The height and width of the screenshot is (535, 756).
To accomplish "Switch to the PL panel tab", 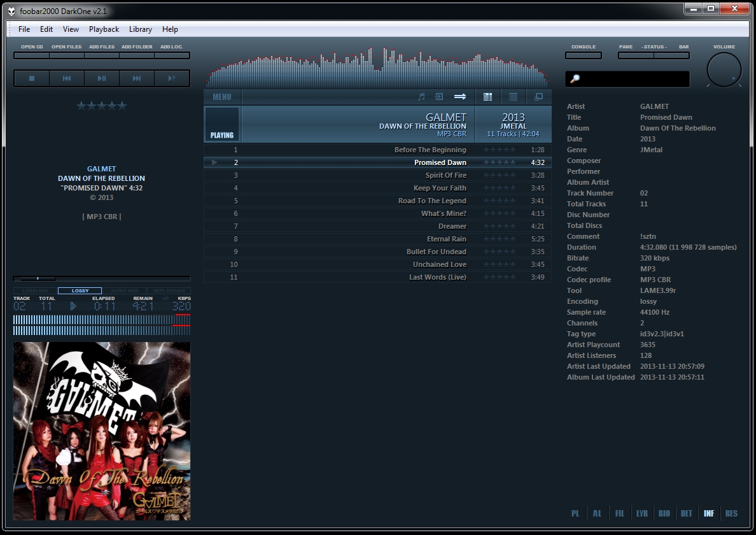I will 575,513.
